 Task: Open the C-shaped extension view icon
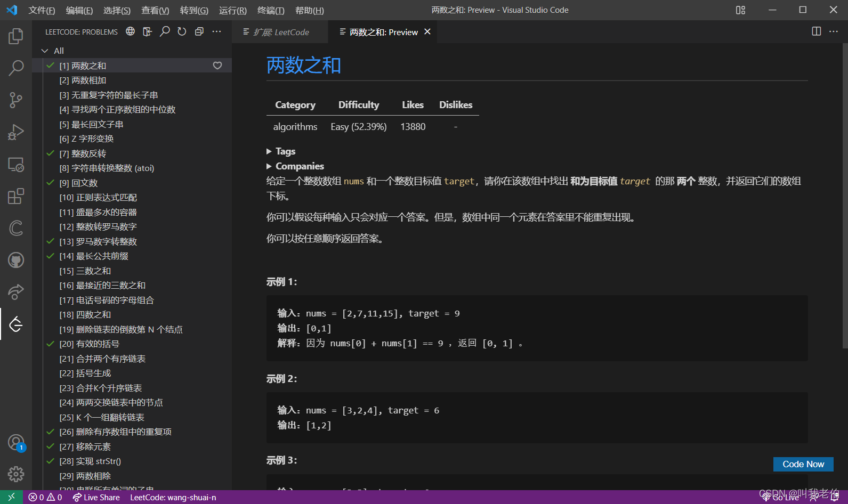pos(16,228)
